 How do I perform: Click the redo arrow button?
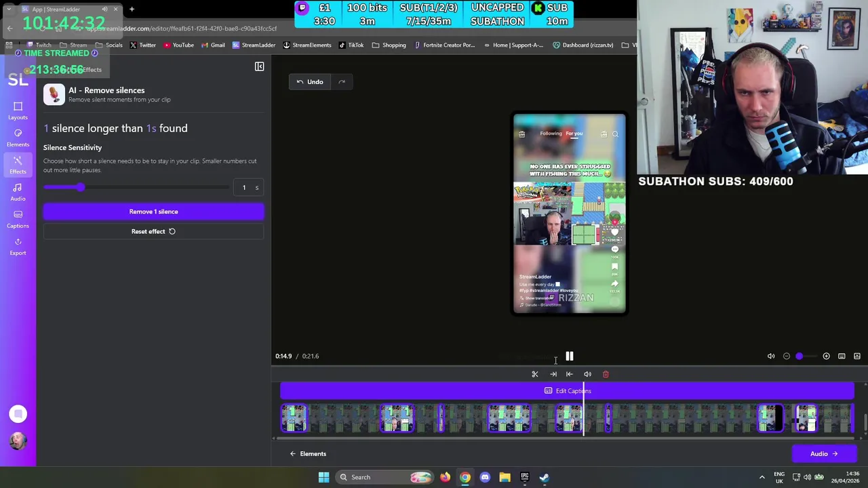click(342, 82)
